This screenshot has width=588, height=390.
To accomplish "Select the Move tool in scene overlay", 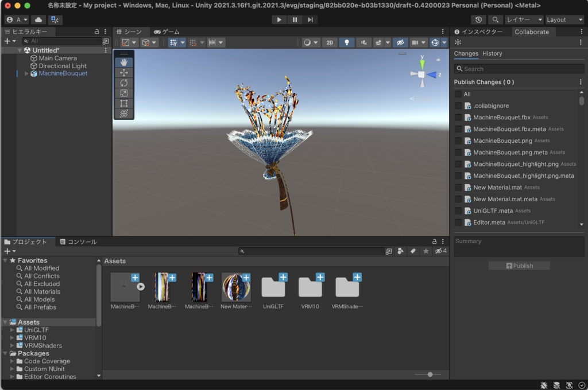I will coord(124,73).
